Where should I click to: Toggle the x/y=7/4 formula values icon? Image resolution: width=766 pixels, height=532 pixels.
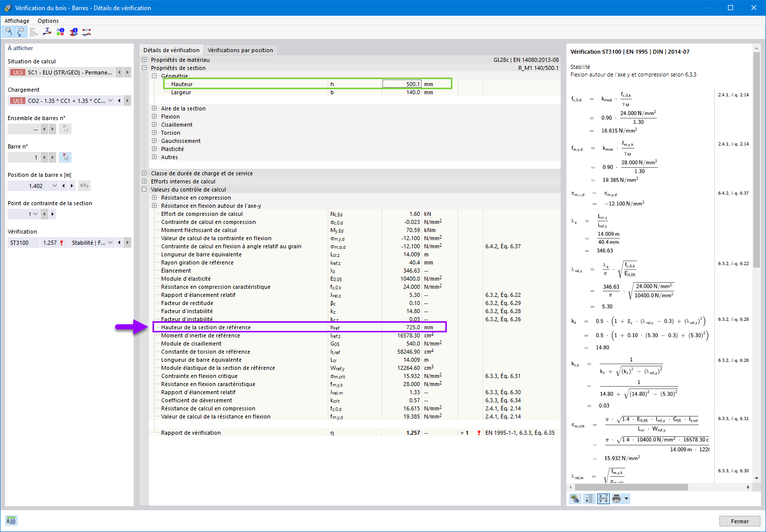tap(603, 499)
